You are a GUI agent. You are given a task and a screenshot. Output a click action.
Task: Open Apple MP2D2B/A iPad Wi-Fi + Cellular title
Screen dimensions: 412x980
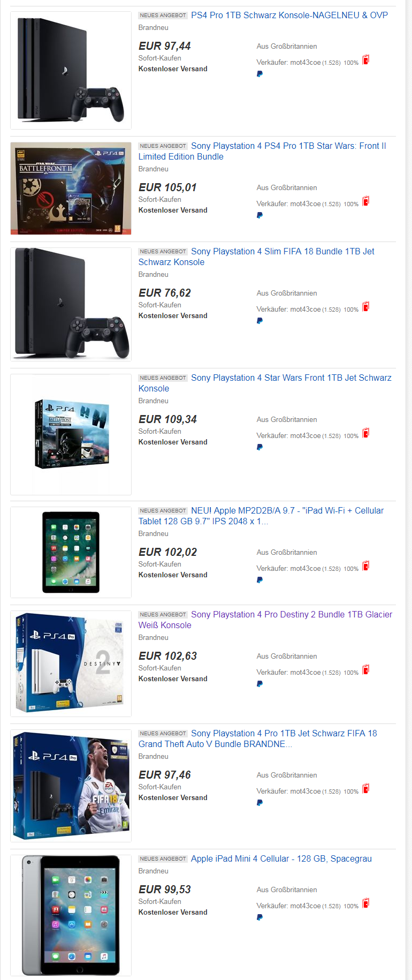[261, 516]
